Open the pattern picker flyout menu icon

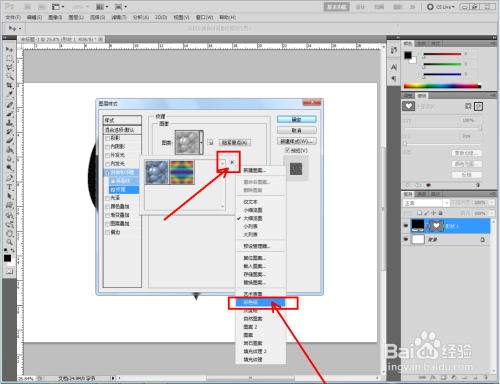[x=232, y=162]
